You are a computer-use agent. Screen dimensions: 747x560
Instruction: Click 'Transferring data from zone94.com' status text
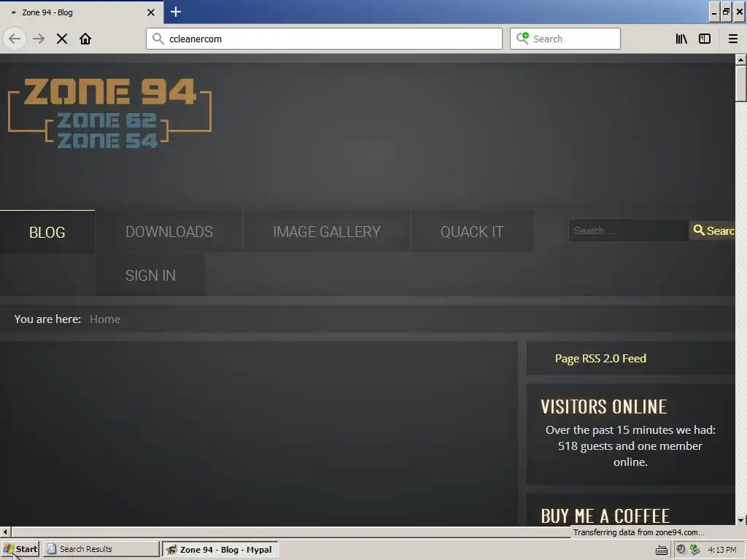[638, 532]
